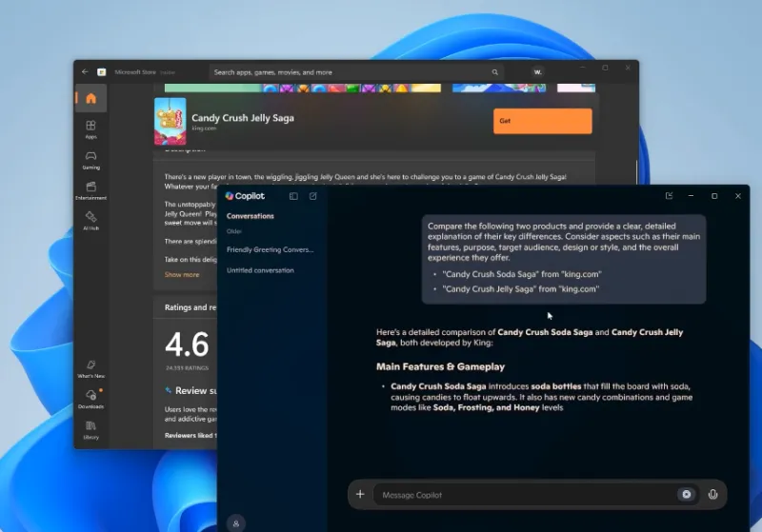Open Home in the Store sidebar
This screenshot has width=762, height=532.
pyautogui.click(x=90, y=99)
